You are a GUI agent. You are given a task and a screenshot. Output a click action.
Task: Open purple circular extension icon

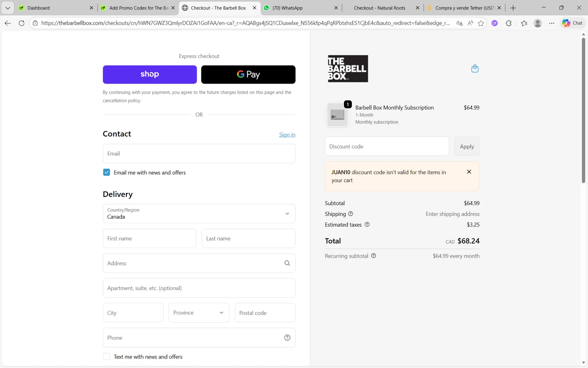[495, 23]
